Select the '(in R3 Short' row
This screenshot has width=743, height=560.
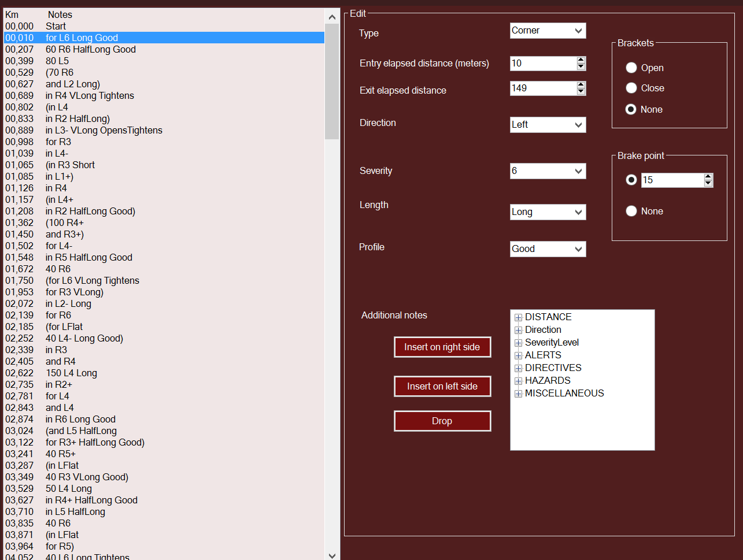coord(164,165)
